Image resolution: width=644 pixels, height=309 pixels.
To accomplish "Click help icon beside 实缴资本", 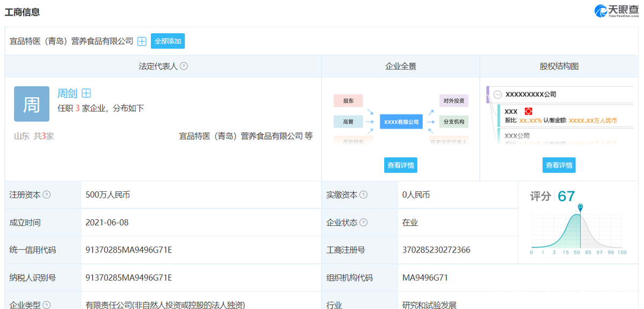I will pos(364,195).
